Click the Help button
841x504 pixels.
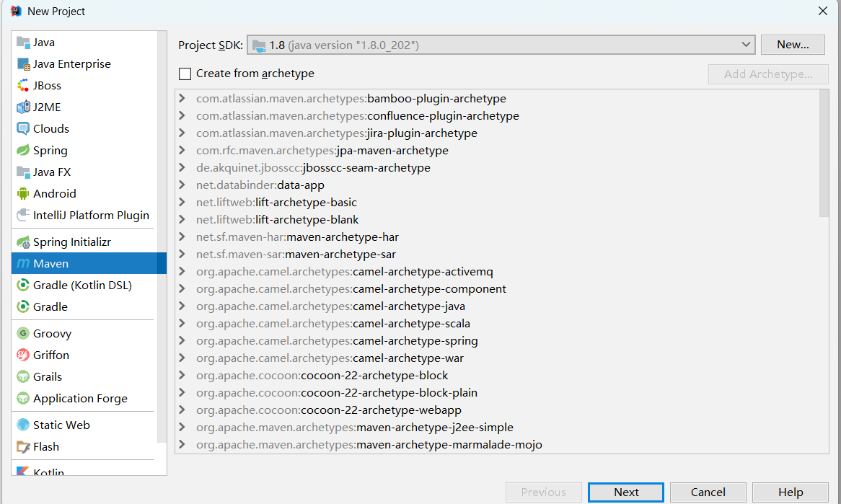click(x=791, y=492)
